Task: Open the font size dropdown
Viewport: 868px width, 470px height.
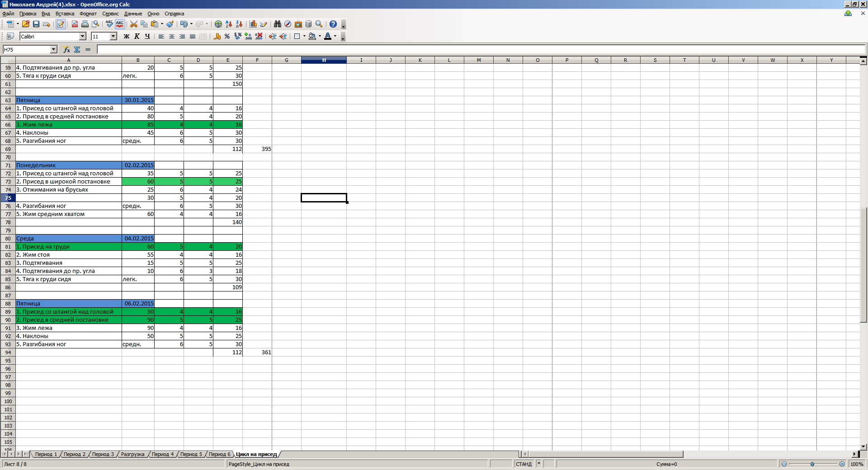Action: click(113, 37)
